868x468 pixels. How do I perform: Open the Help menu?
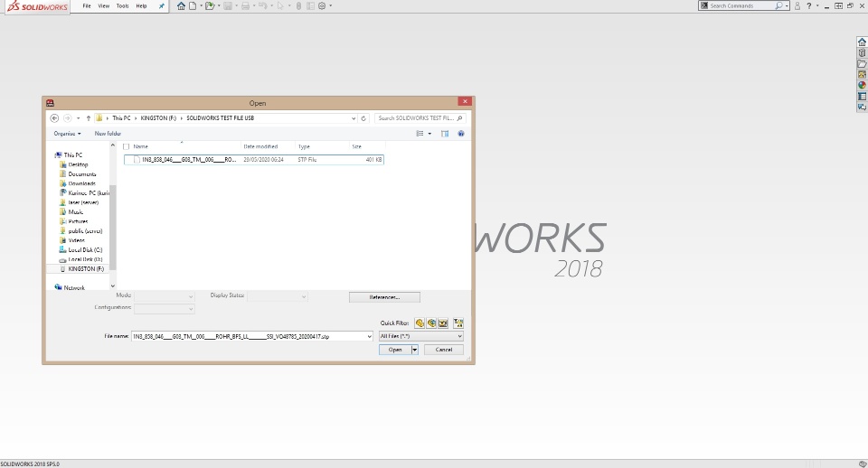click(x=141, y=6)
